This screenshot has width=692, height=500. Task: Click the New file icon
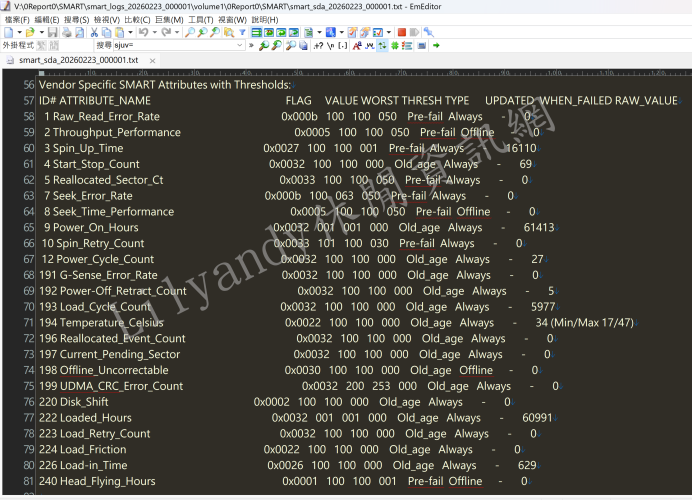[x=8, y=32]
